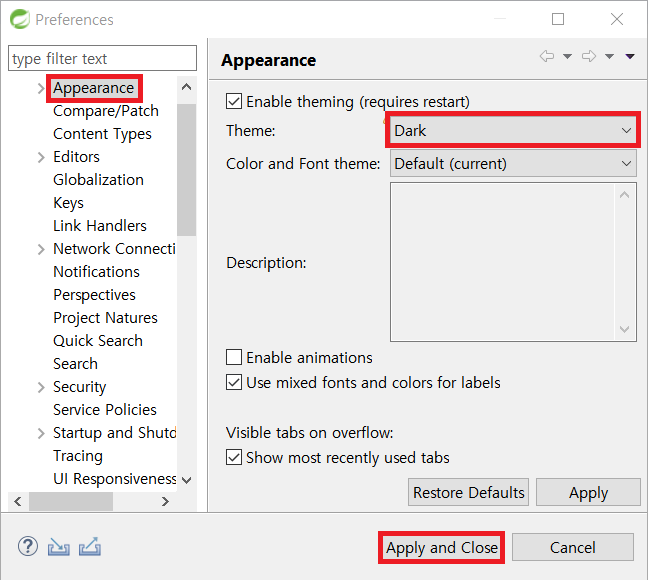The image size is (648, 580).
Task: Open the Theme dropdown showing Dark
Action: [x=513, y=130]
